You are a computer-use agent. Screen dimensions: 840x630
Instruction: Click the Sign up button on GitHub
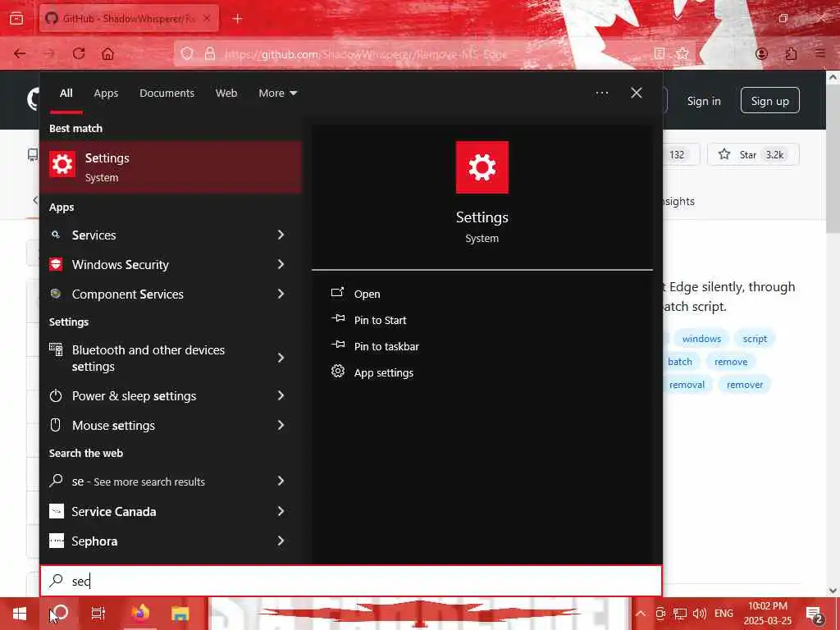click(769, 101)
